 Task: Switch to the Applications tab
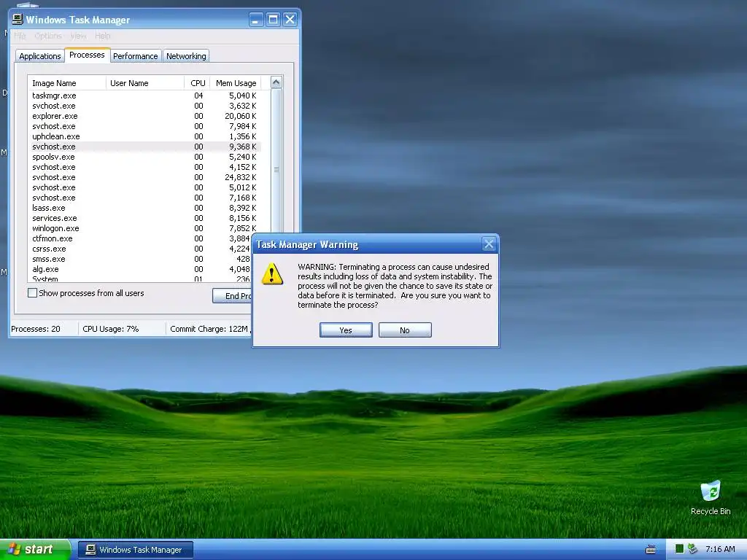40,55
